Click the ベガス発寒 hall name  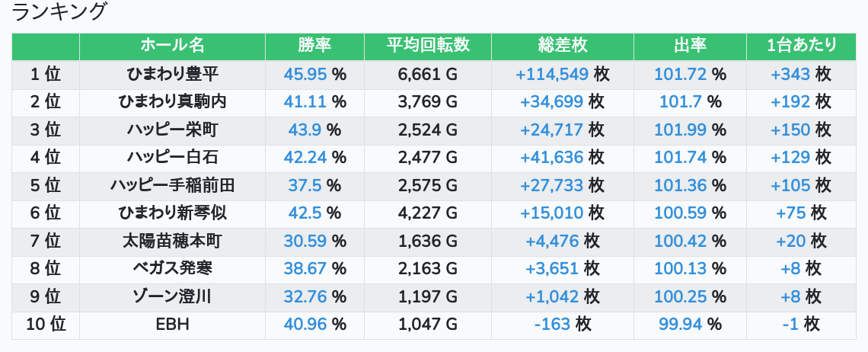[172, 269]
